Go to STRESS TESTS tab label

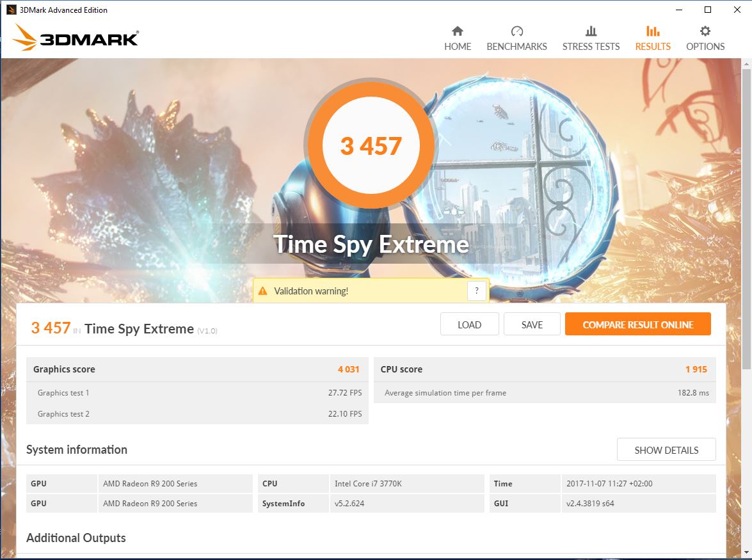[x=591, y=47]
